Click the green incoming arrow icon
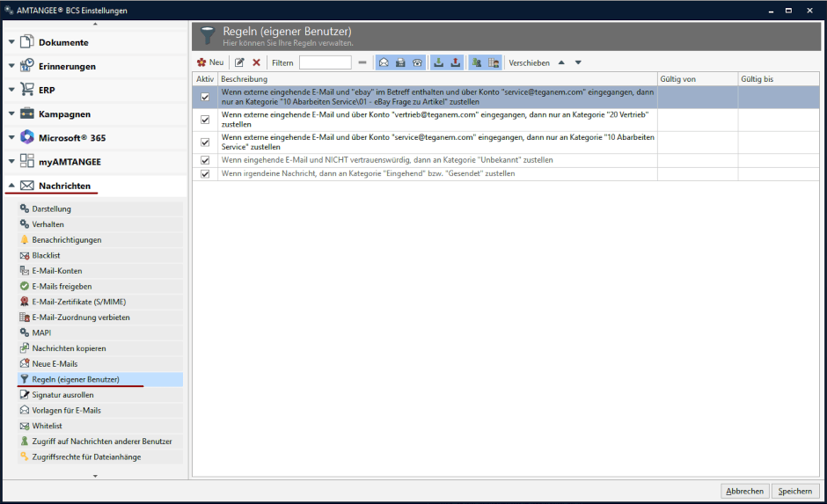 pyautogui.click(x=439, y=62)
